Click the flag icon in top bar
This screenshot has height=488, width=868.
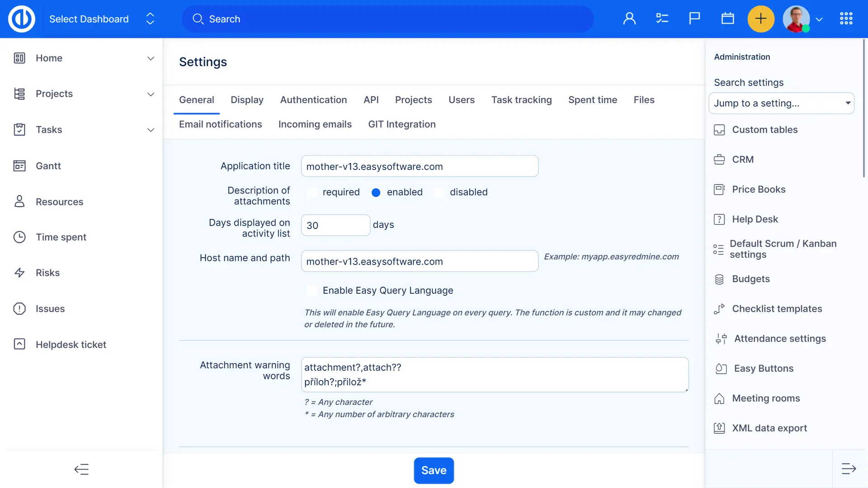tap(694, 19)
